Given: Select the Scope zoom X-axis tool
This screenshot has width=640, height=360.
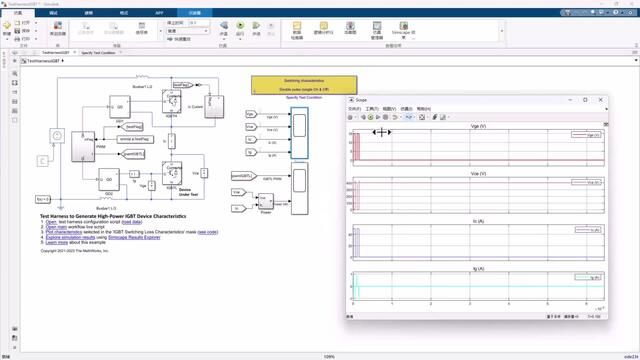Looking at the screenshot, I should [x=409, y=117].
